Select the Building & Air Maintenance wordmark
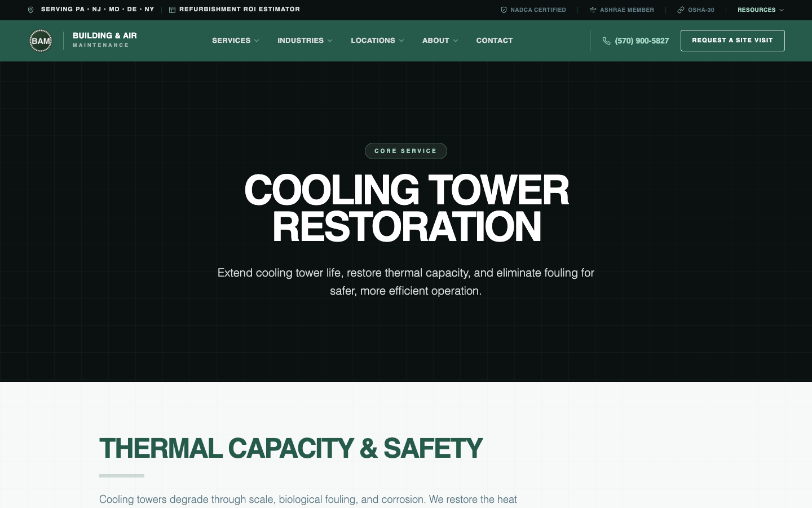Screen dimensions: 812x508 pos(105,40)
